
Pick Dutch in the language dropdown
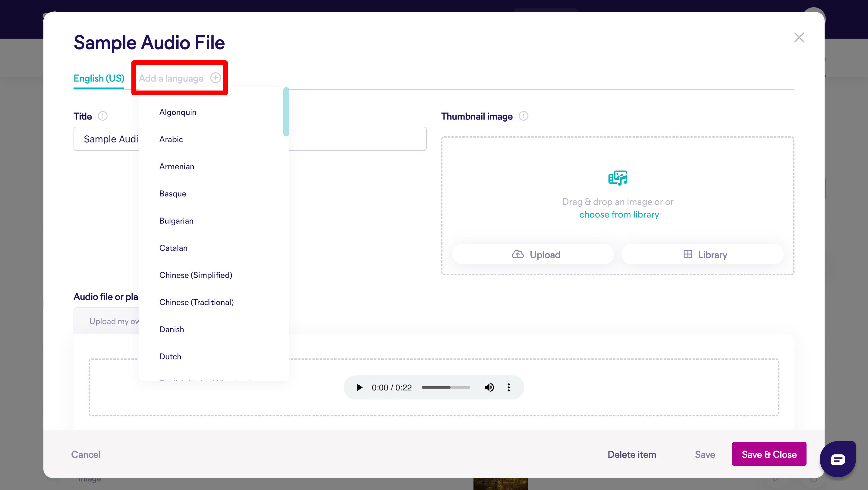tap(170, 356)
